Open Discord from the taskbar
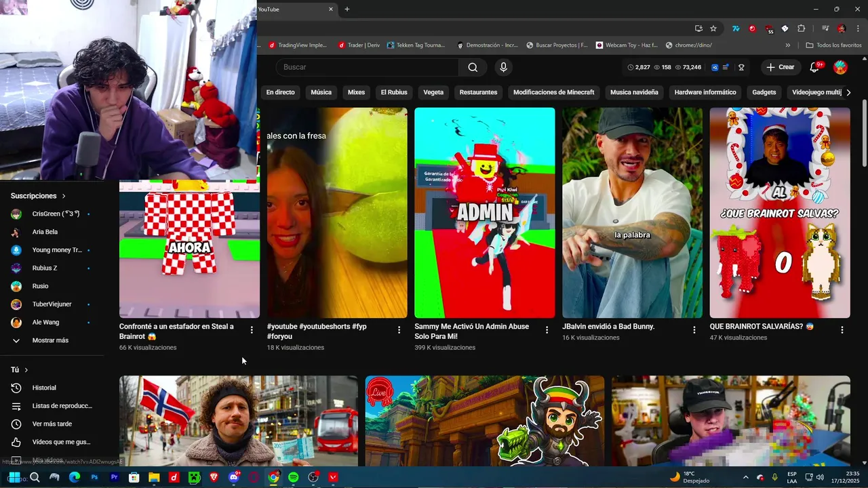Screen dimensions: 868x488 [234, 477]
